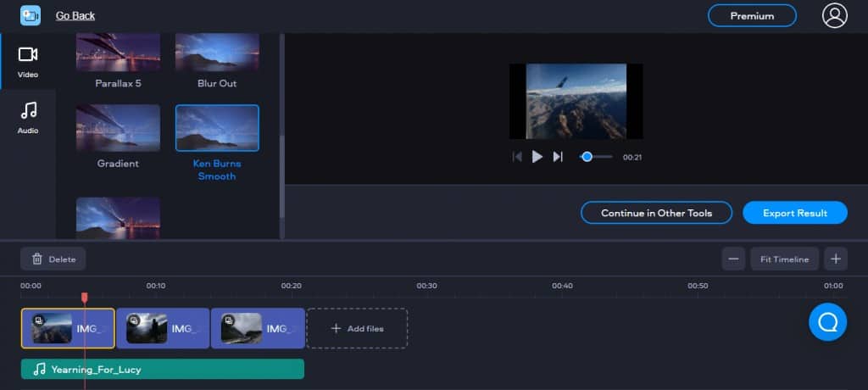
Task: Click Continue in Other Tools button
Action: click(657, 213)
